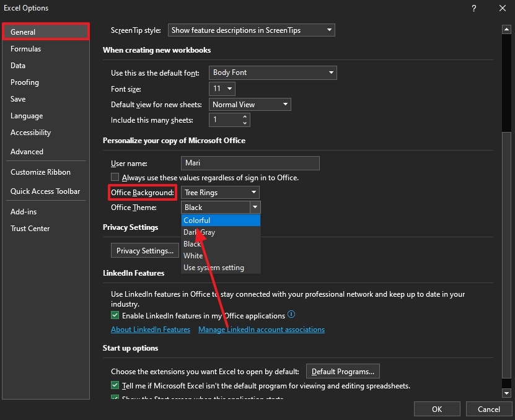Open the Quick Access Toolbar category
Image resolution: width=515 pixels, height=420 pixels.
(45, 191)
